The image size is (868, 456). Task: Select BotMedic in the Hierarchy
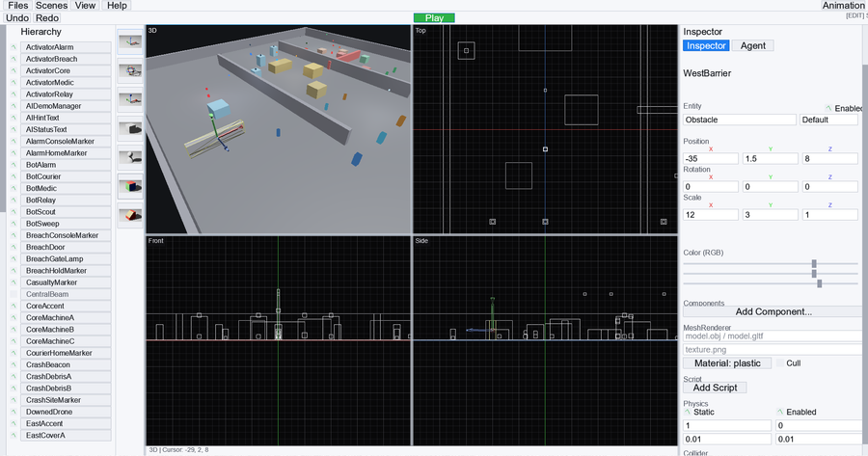tap(66, 188)
